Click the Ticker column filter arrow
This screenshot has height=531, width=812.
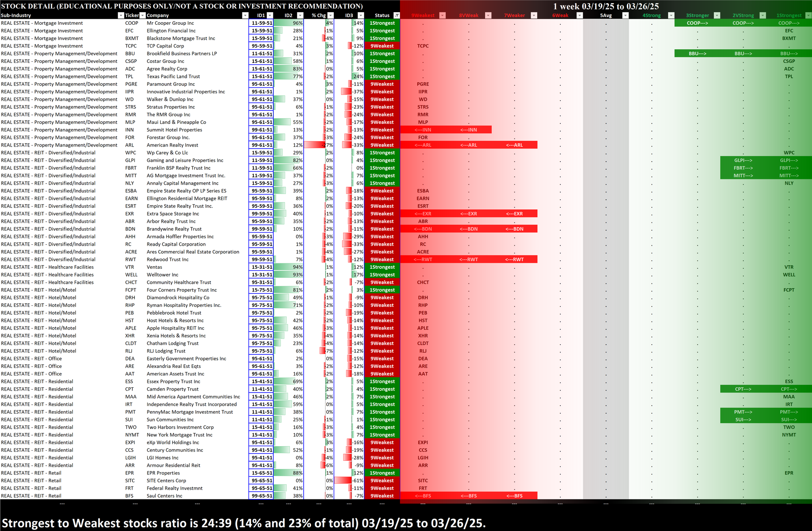coord(143,15)
